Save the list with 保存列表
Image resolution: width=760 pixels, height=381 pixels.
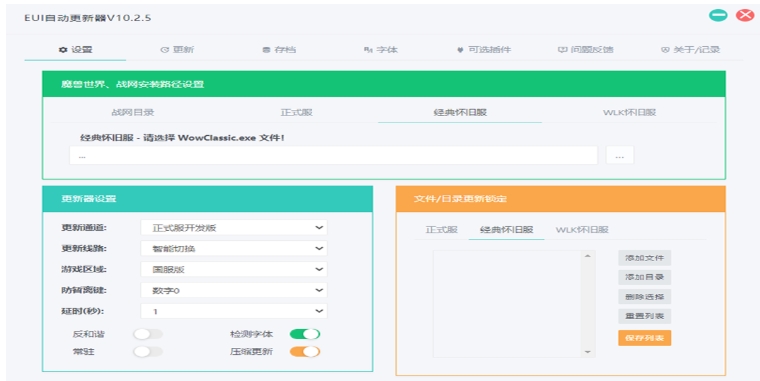(645, 338)
